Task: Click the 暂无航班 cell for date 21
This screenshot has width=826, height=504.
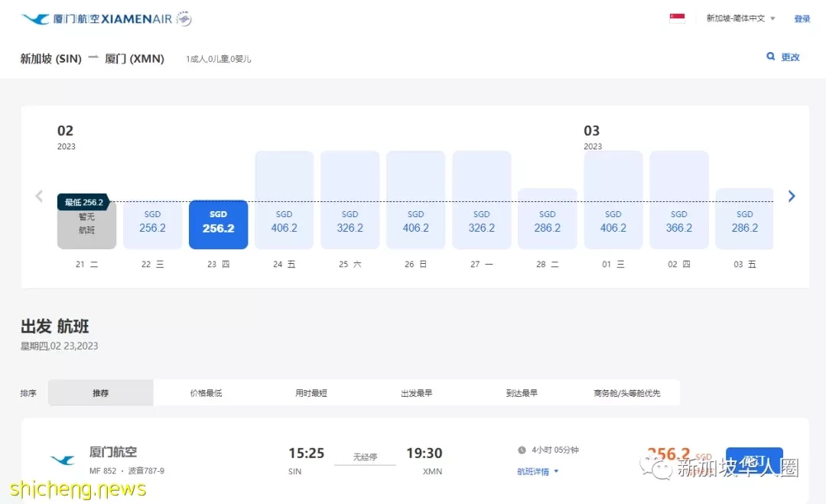Action: point(86,226)
